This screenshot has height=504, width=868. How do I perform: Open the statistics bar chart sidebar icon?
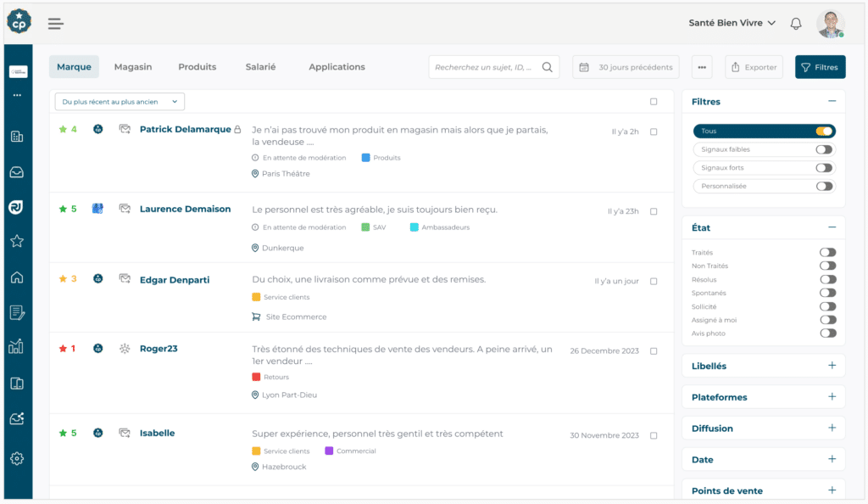pos(17,346)
